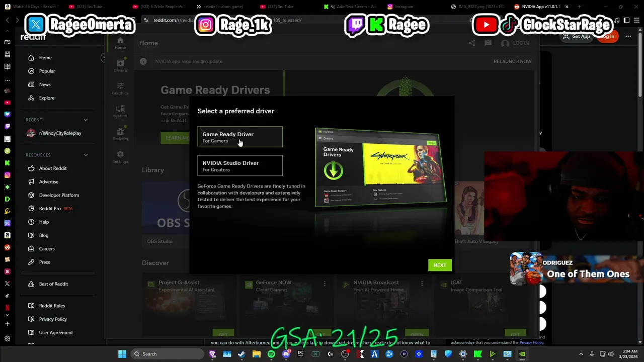Choose NVIDIA Studio Driver for Creators

[240, 166]
